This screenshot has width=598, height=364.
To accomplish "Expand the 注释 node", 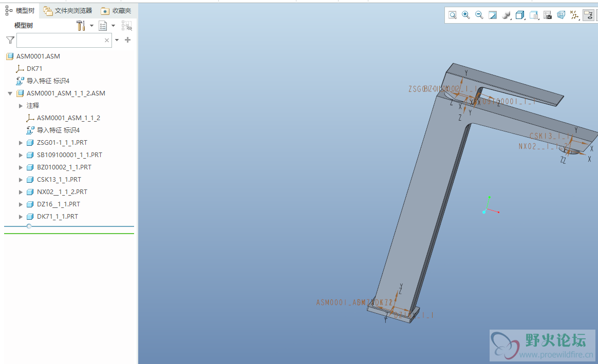I will click(x=21, y=106).
